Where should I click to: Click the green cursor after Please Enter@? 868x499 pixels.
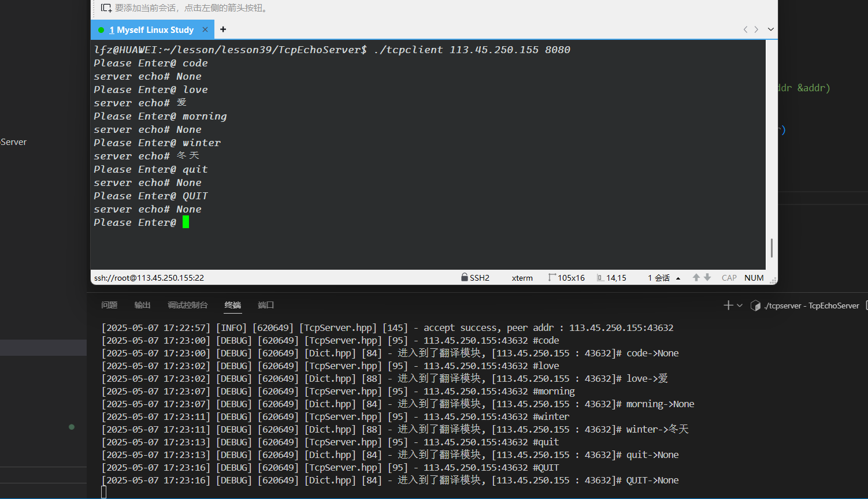click(186, 222)
